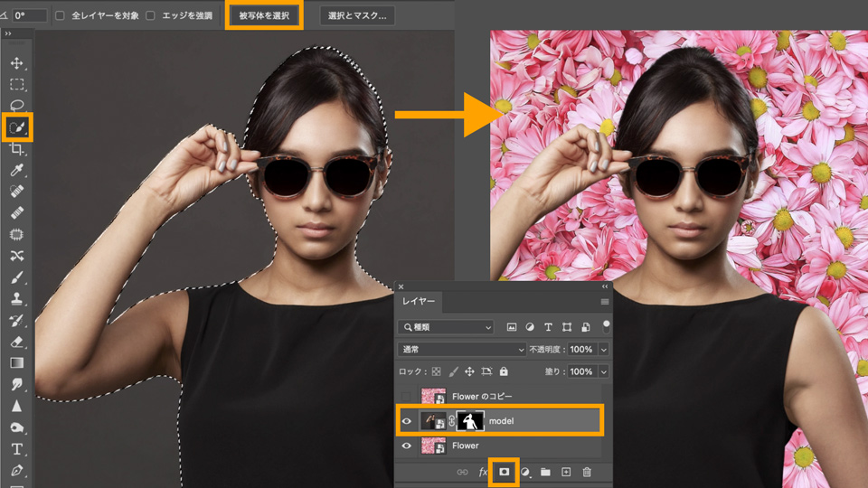The image size is (868, 488).
Task: Switch to the レイヤー tab
Action: pos(419,301)
